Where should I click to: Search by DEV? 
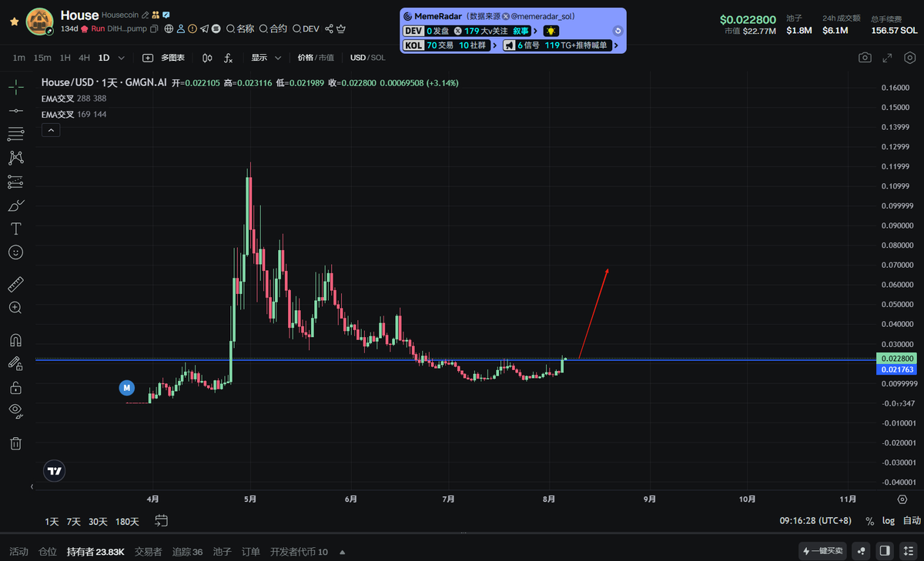click(306, 28)
